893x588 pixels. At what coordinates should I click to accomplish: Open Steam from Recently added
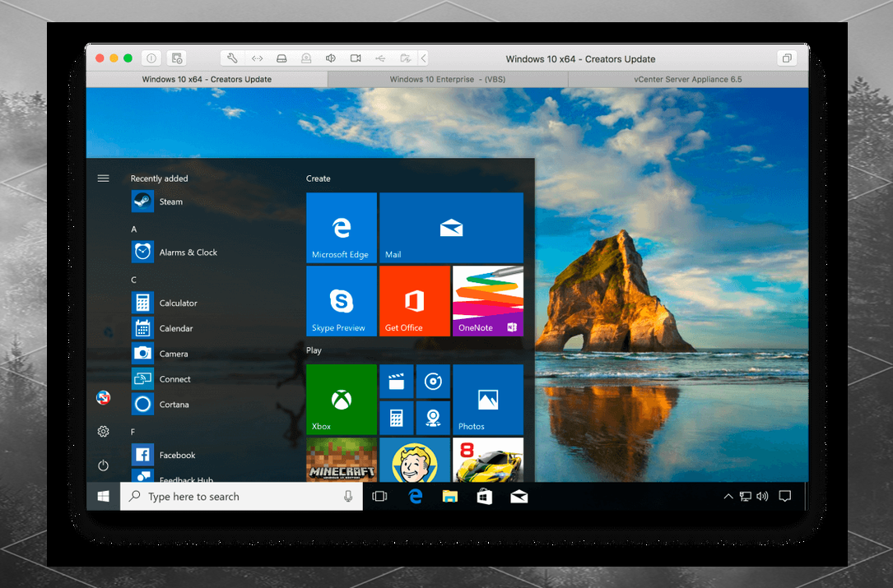coord(170,201)
